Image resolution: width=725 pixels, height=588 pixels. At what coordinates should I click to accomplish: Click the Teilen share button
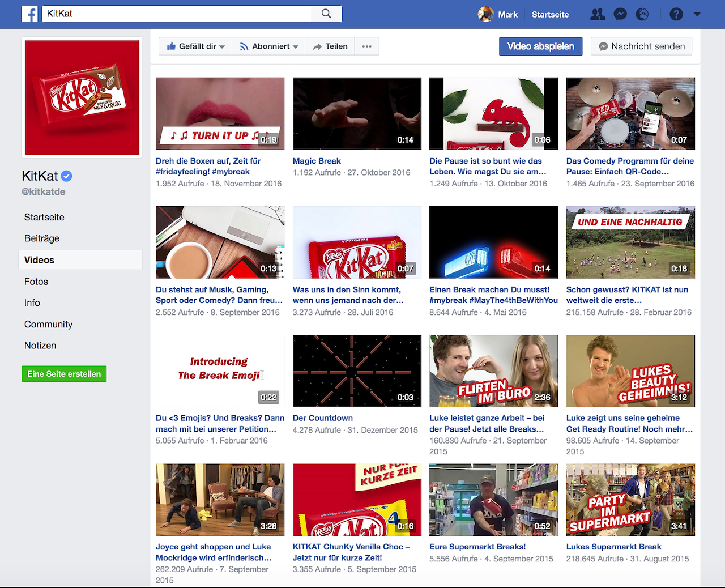pyautogui.click(x=330, y=46)
